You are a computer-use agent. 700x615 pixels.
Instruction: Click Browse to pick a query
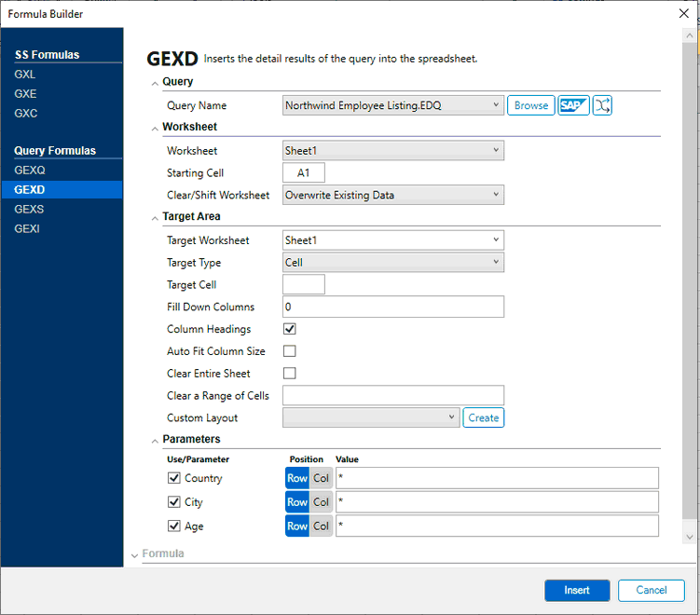pyautogui.click(x=531, y=105)
